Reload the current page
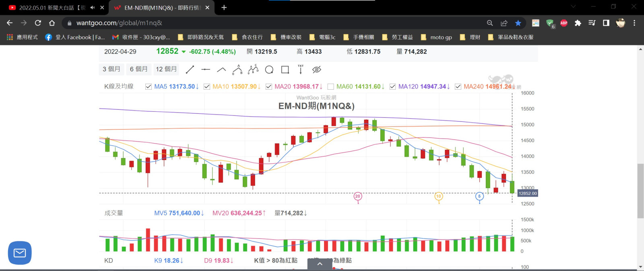The width and height of the screenshot is (644, 271). pyautogui.click(x=38, y=23)
